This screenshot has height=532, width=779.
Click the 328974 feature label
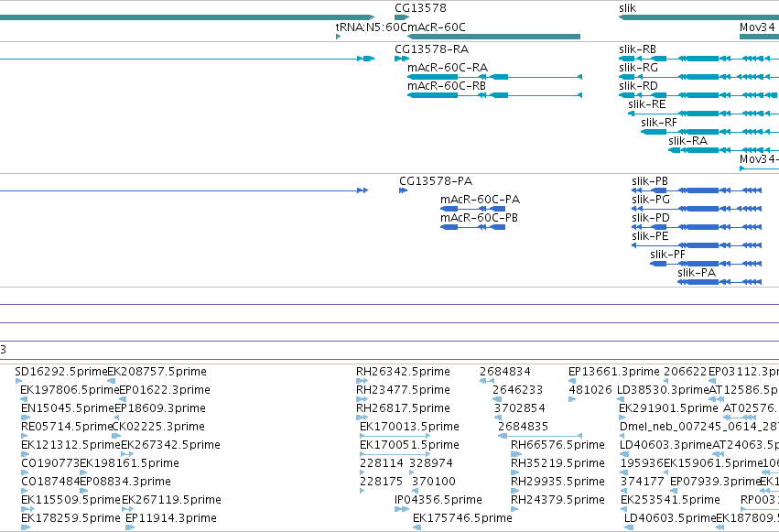[431, 463]
